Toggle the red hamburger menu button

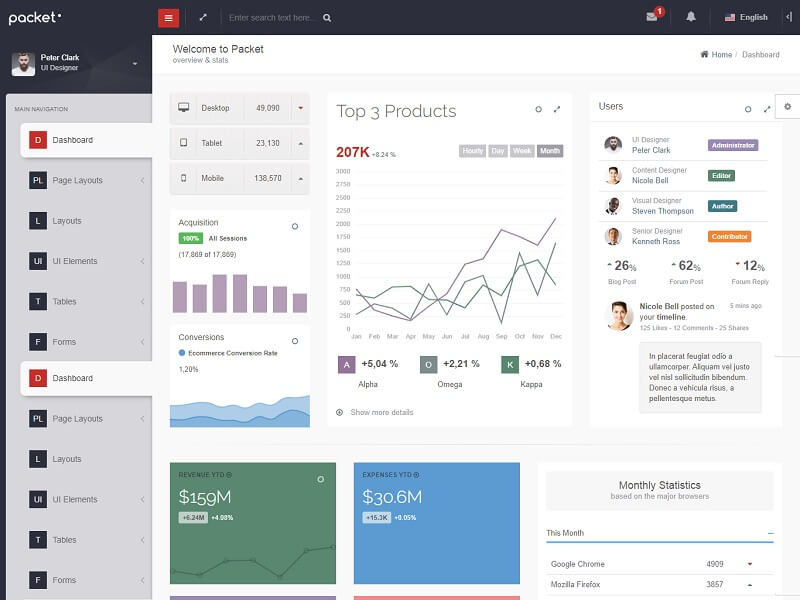pyautogui.click(x=168, y=18)
